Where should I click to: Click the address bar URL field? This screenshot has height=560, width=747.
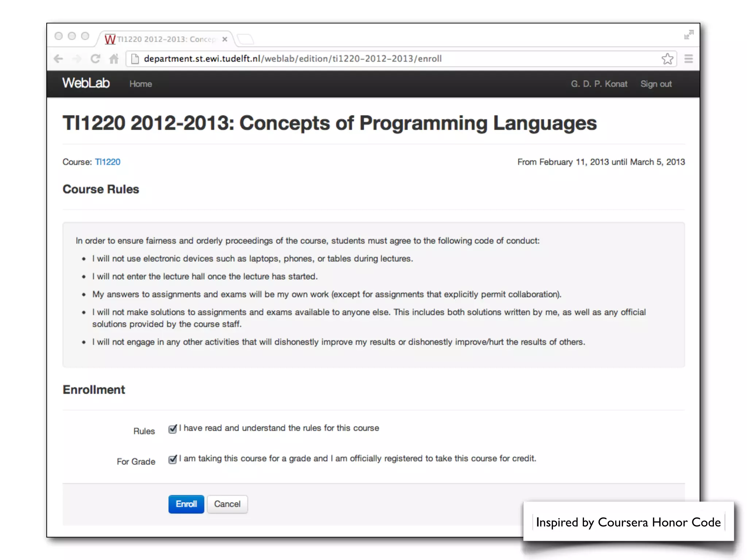coord(401,59)
